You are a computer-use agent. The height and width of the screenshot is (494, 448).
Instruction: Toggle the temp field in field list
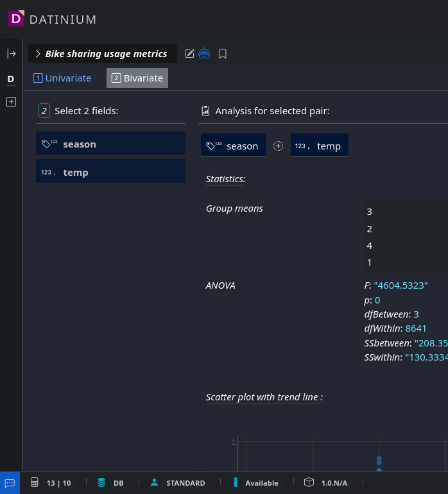pos(110,172)
